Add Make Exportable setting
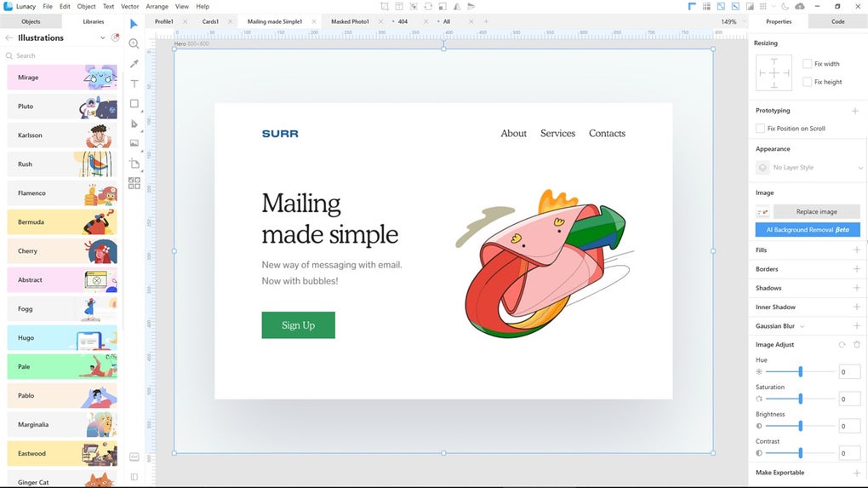Screen dimensions: 868x488 tap(856, 473)
